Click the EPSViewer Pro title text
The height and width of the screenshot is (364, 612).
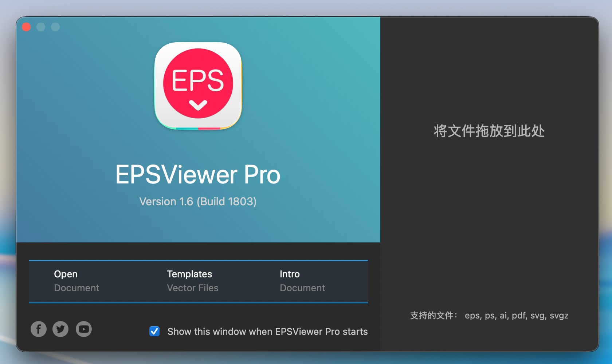[x=198, y=175]
